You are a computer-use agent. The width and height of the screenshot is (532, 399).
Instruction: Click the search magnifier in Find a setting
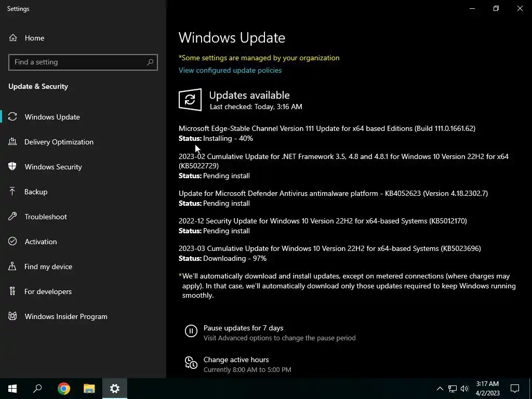coord(150,62)
